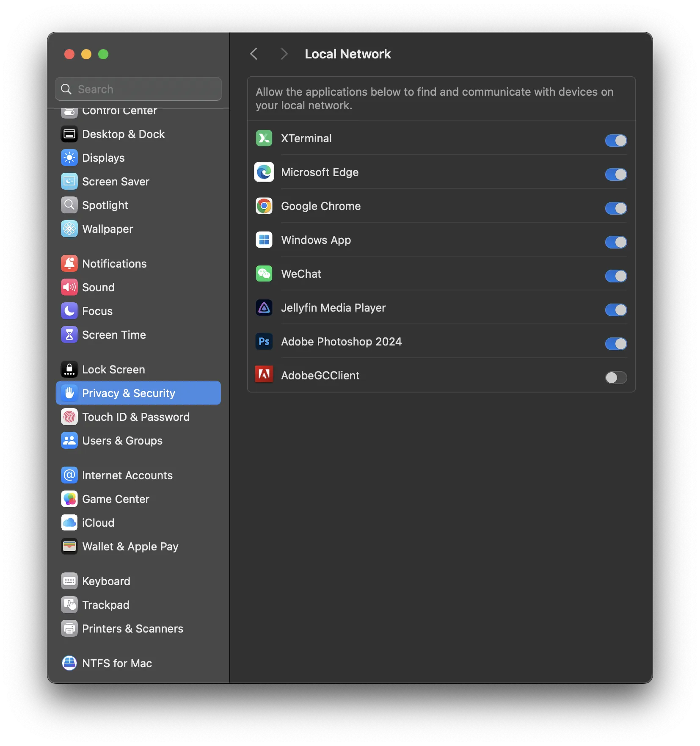
Task: Click the AdobeGCClient icon
Action: click(x=264, y=375)
